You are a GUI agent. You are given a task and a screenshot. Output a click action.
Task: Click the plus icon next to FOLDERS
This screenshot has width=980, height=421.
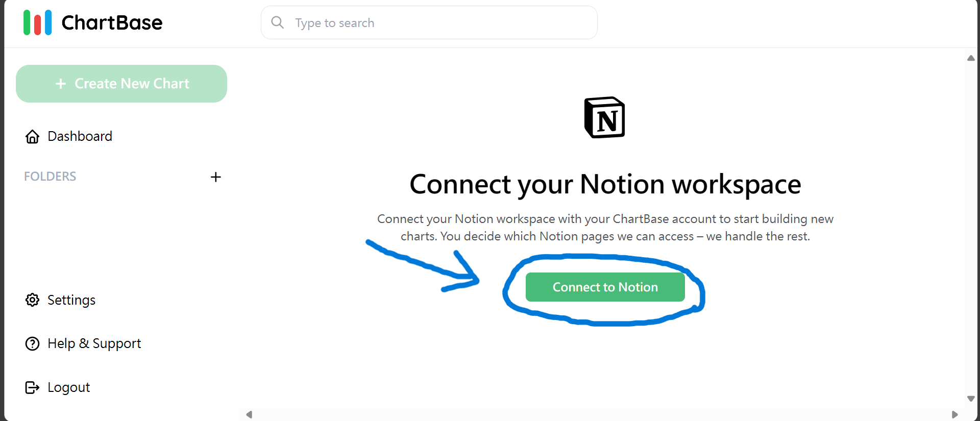point(215,177)
